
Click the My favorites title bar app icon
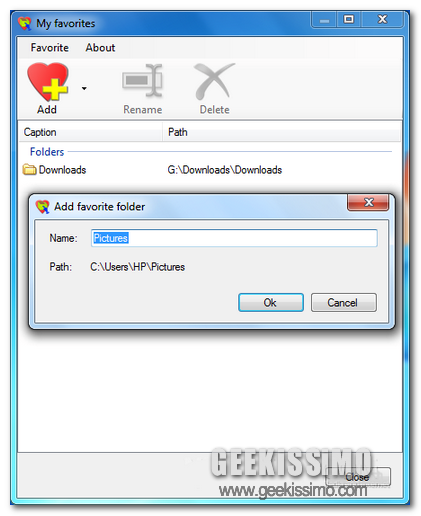point(25,23)
